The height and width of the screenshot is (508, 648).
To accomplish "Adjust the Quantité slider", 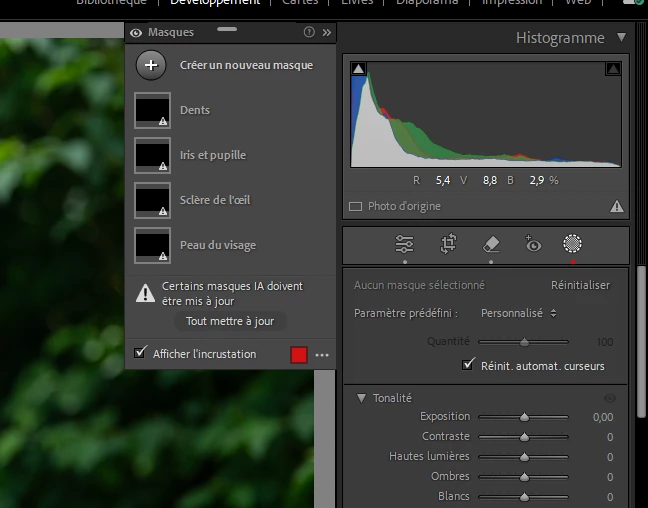I will 524,342.
